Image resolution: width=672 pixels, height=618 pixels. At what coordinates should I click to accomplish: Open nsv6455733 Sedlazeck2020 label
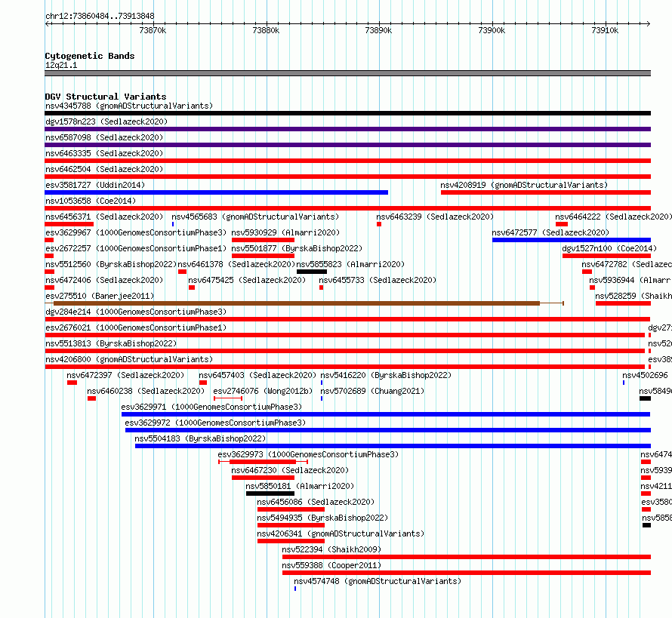click(x=378, y=280)
